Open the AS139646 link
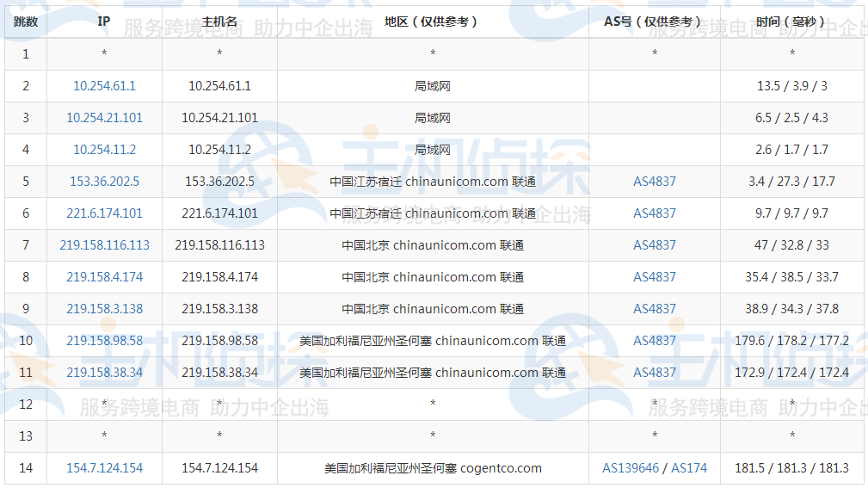This screenshot has height=488, width=868. pyautogui.click(x=631, y=468)
